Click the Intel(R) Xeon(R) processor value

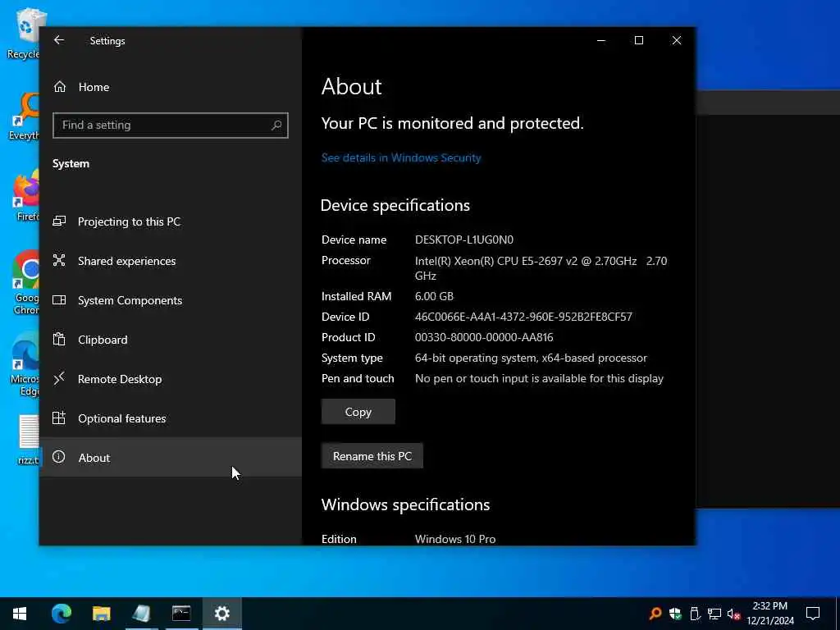(541, 268)
